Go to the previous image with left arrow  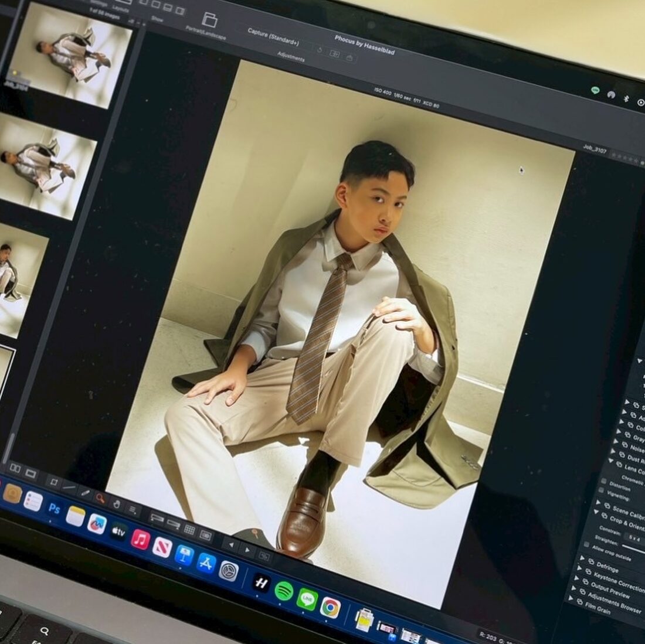231,544
